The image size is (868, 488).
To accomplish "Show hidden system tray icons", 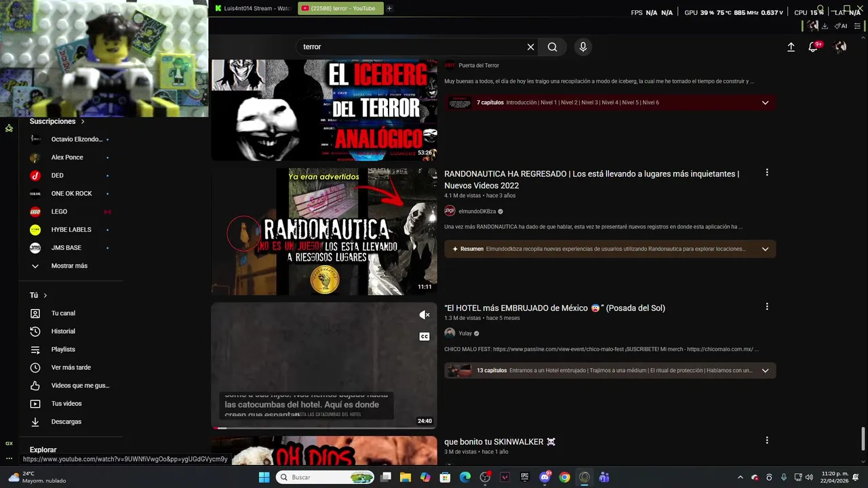I will (x=740, y=477).
